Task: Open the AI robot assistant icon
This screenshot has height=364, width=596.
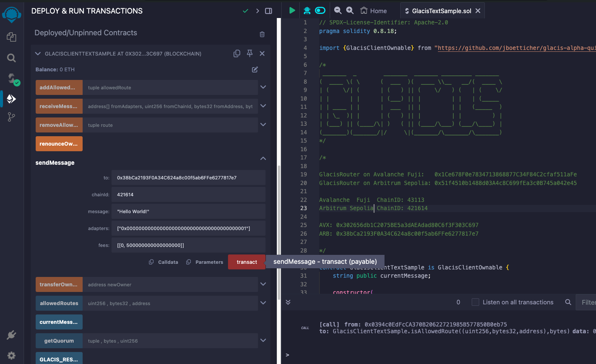Action: tap(307, 11)
